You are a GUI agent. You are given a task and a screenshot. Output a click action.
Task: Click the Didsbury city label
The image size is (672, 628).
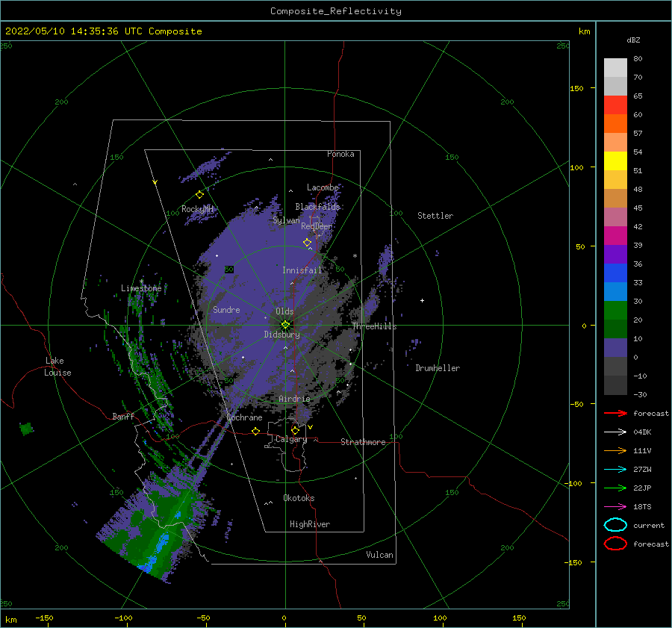[x=281, y=335]
